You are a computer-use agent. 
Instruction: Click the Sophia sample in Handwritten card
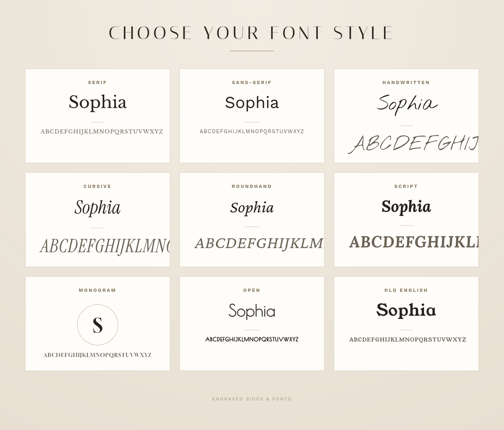(x=407, y=105)
